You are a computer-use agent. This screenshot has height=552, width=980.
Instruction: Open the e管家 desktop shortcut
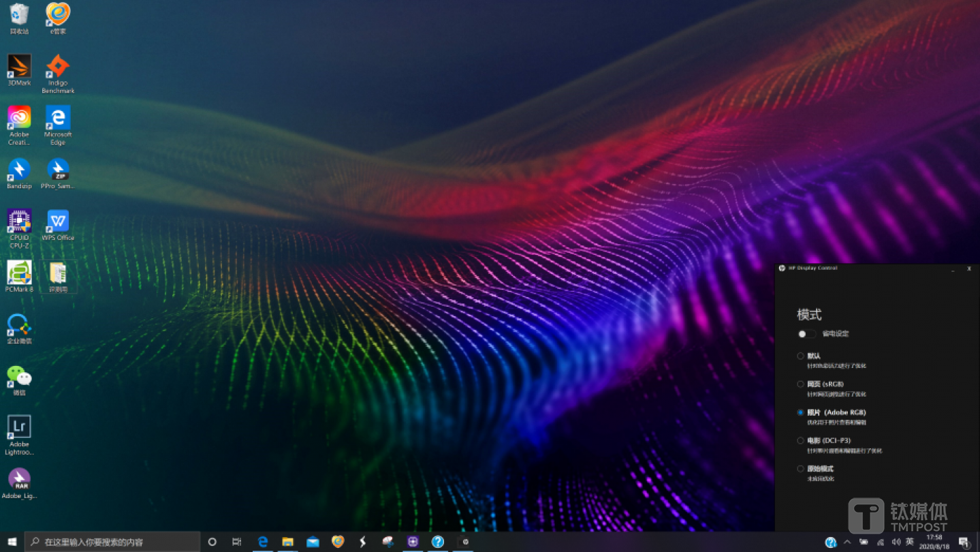(x=58, y=19)
